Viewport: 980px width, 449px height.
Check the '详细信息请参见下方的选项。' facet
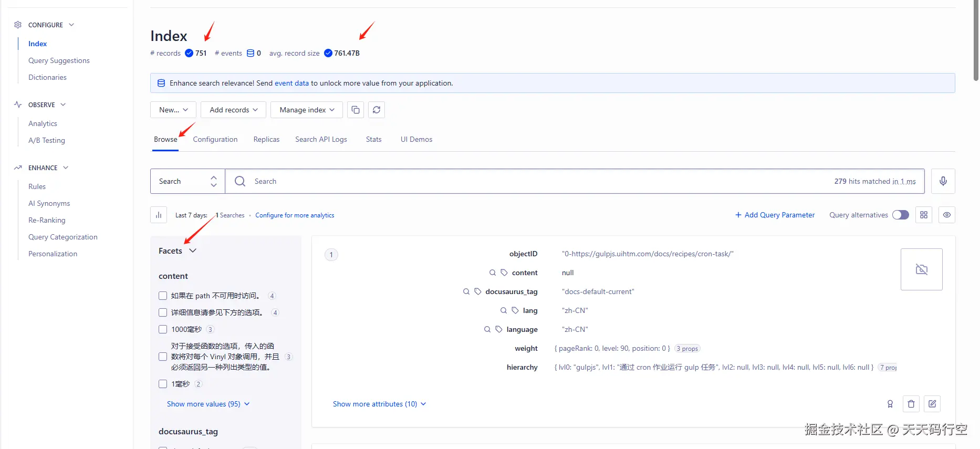coord(163,312)
